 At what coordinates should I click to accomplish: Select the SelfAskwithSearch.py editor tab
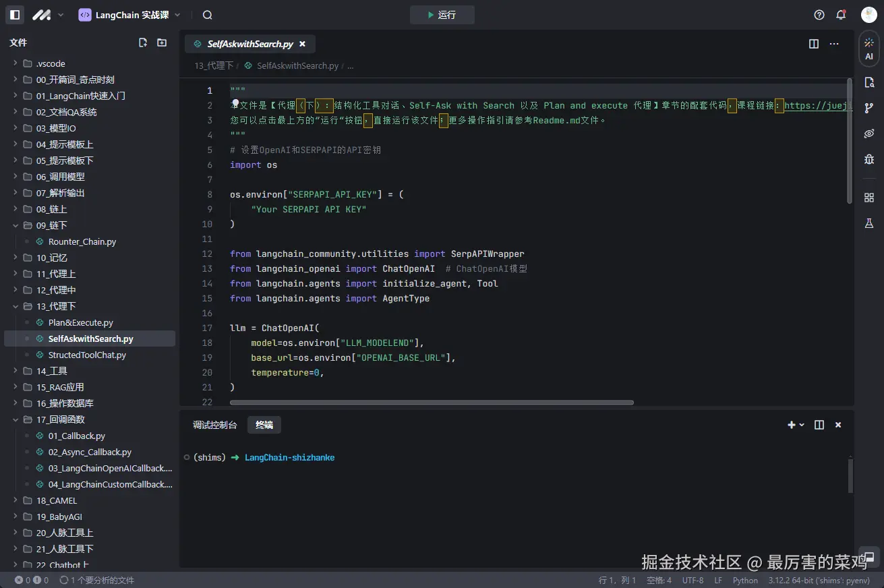[249, 44]
